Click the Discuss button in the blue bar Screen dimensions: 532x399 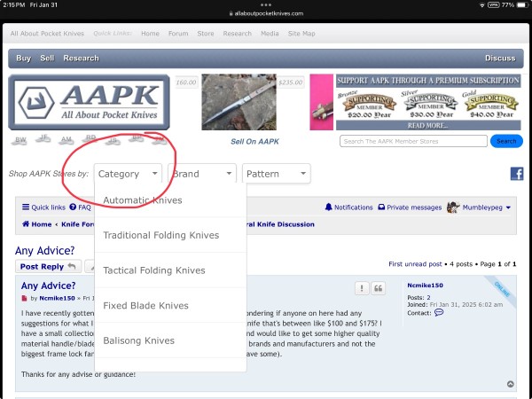click(500, 58)
